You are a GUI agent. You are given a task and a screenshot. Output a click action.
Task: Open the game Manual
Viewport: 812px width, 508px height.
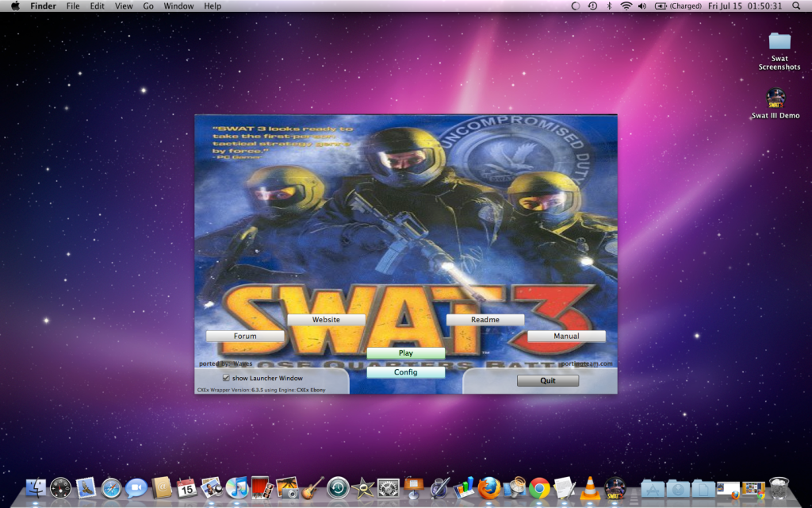[566, 336]
